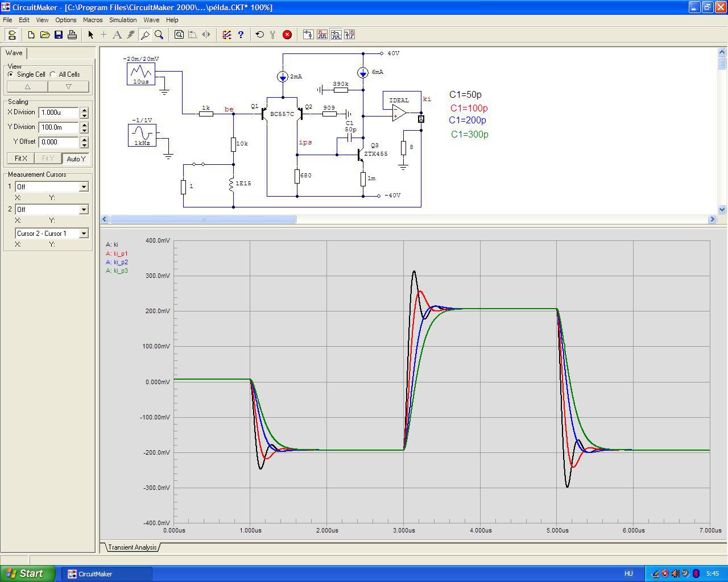Toggle the panel view icon in toolbar
The image size is (728, 582).
point(12,35)
